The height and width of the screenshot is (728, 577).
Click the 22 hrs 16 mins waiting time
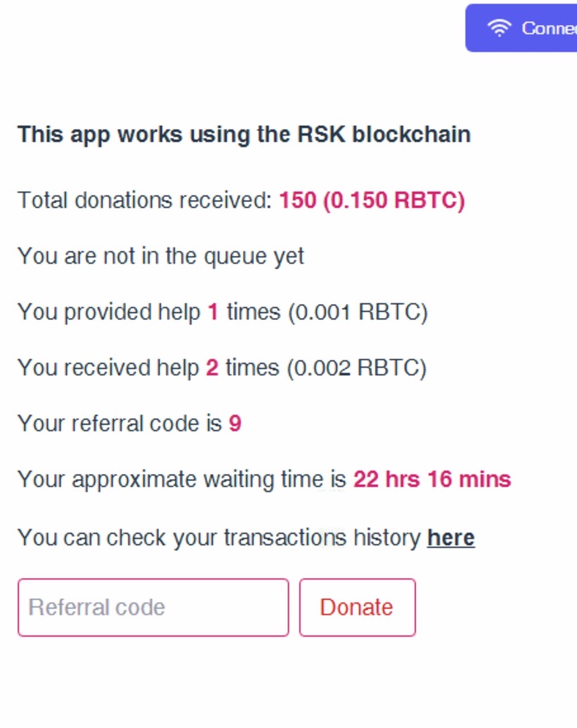click(x=432, y=479)
